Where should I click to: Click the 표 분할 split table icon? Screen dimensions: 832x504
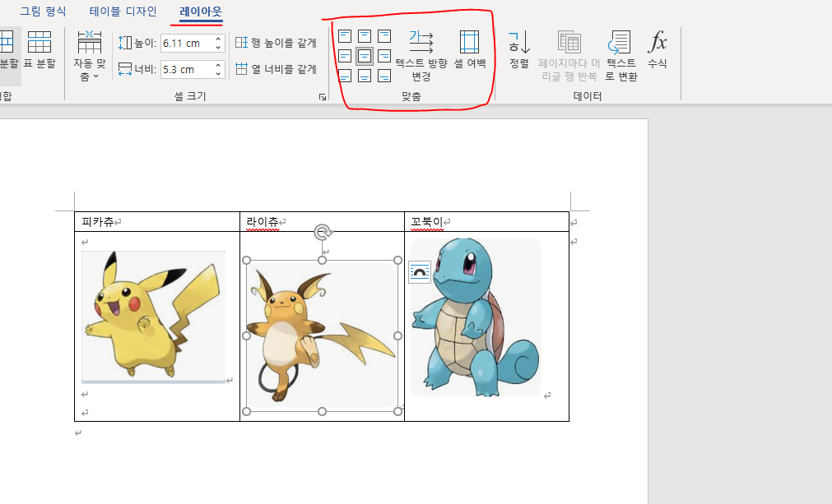tap(40, 49)
